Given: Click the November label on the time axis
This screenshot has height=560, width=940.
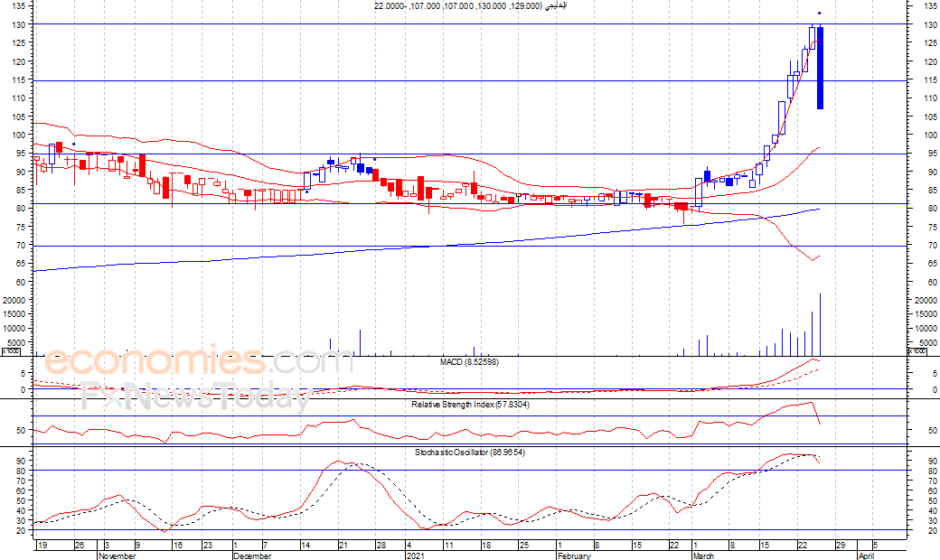Looking at the screenshot, I should [x=117, y=556].
